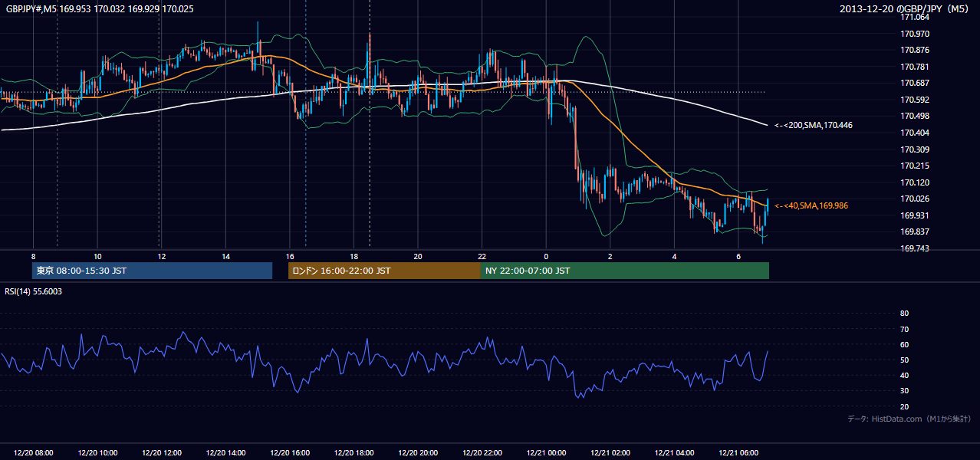Click price axis label 170.309

[x=914, y=149]
